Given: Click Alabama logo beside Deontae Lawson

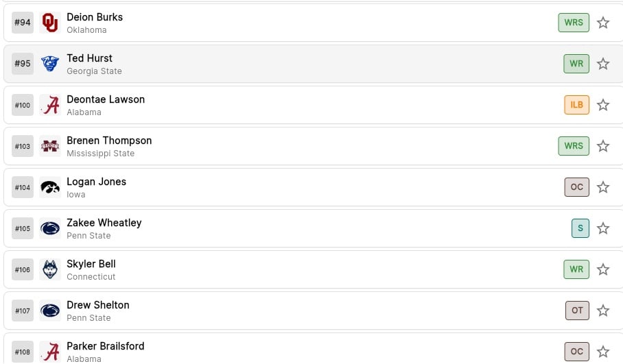Looking at the screenshot, I should (50, 105).
